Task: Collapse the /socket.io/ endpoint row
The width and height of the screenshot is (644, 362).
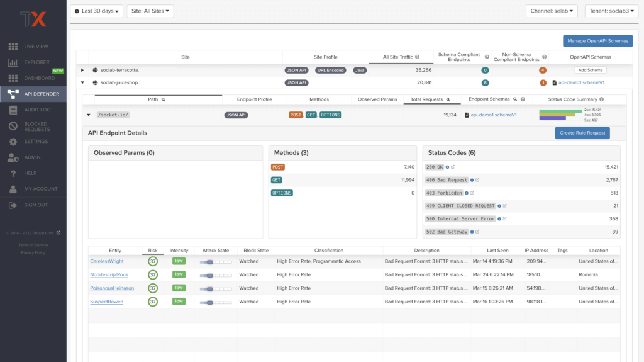Action: click(x=88, y=115)
